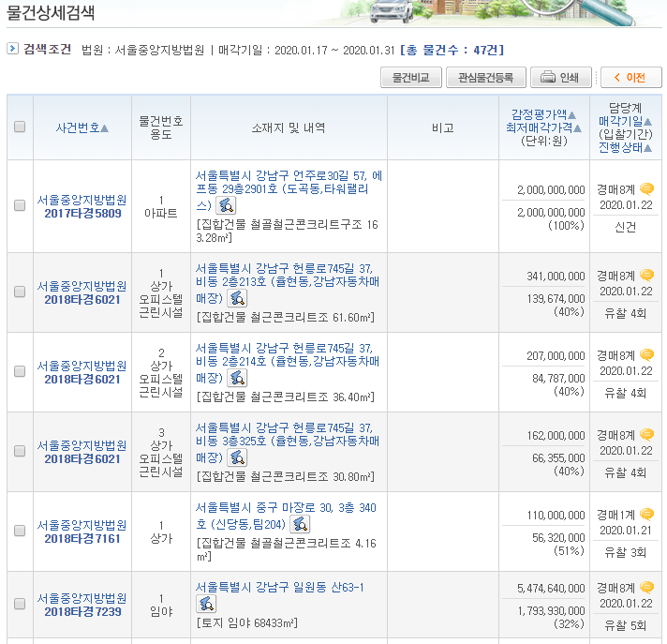Open map icon for 일원동 산63-1 listing
The height and width of the screenshot is (644, 667).
[x=206, y=604]
